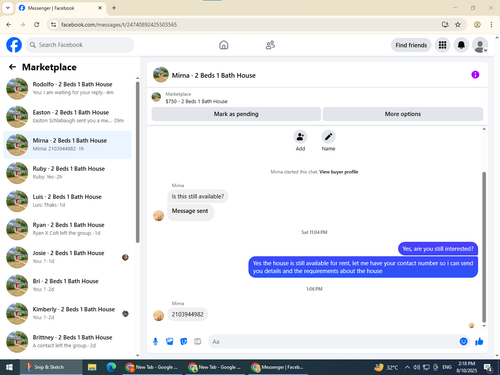Click the 2103944982 message bubble
The image size is (500, 375).
coord(187,314)
